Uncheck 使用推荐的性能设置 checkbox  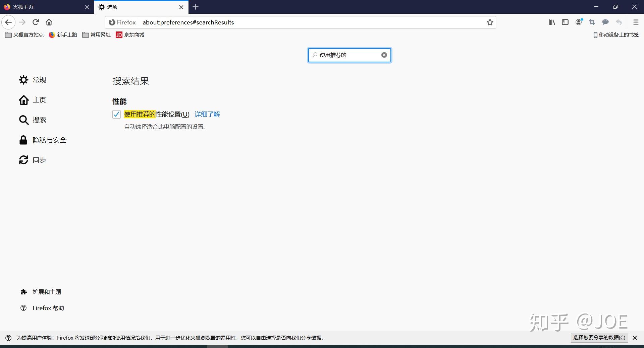point(116,114)
